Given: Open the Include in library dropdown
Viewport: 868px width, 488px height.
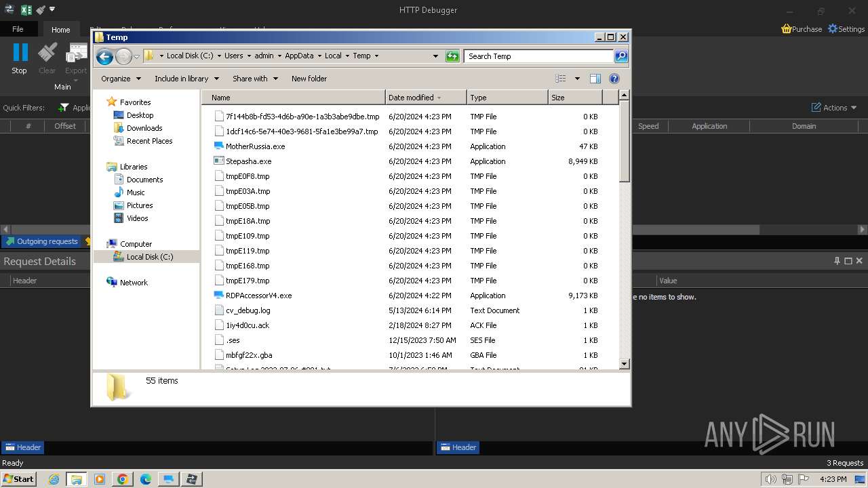Looking at the screenshot, I should click(186, 79).
